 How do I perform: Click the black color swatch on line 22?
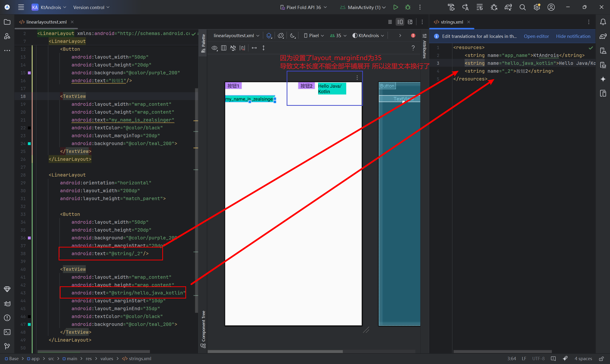pos(29,128)
